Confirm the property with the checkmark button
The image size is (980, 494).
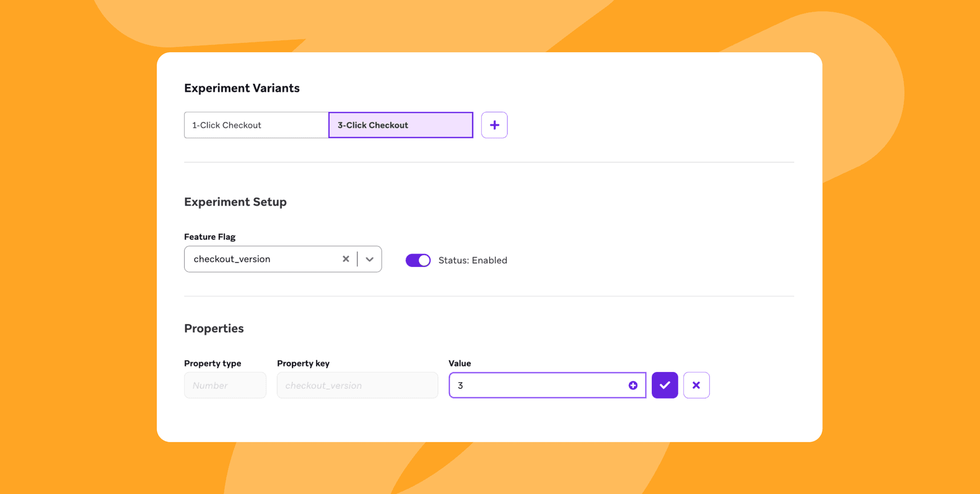[x=665, y=385]
